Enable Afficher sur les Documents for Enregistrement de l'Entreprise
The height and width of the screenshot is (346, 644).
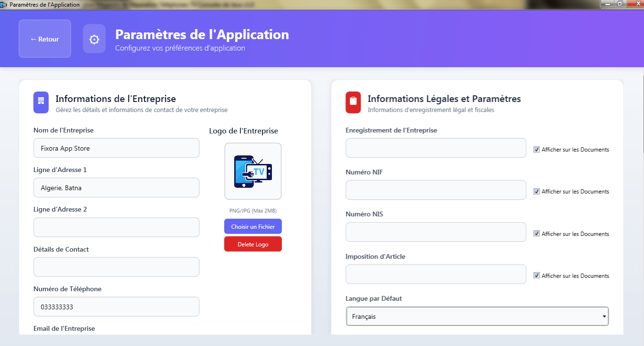[x=536, y=149]
